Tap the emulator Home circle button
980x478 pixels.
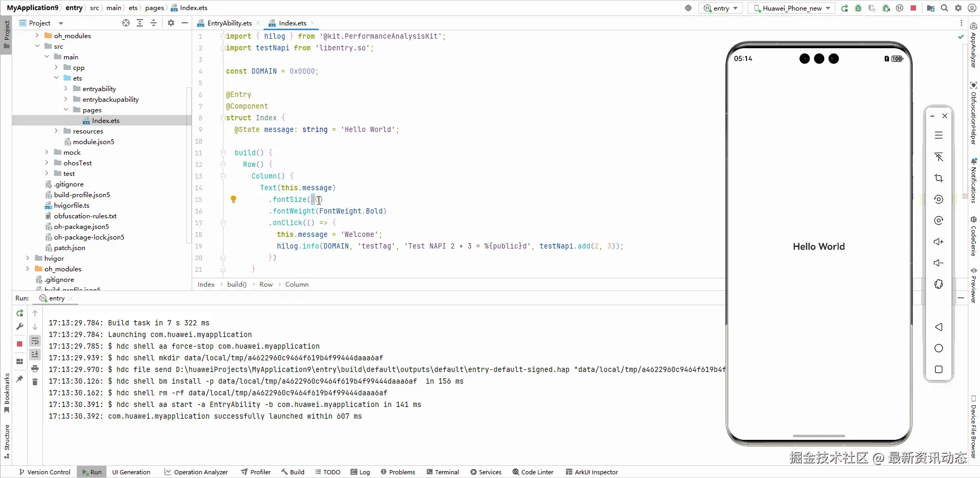(939, 348)
